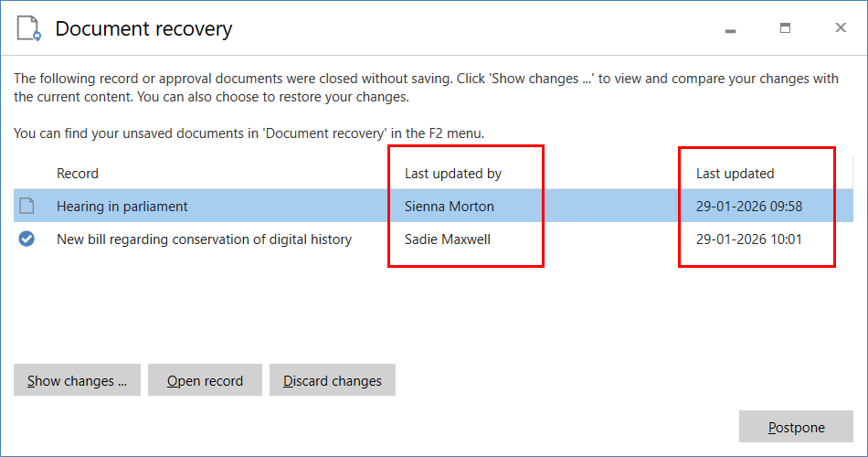Screen dimensions: 868x457
Task: Sort by the Last updated column header
Action: (x=736, y=174)
